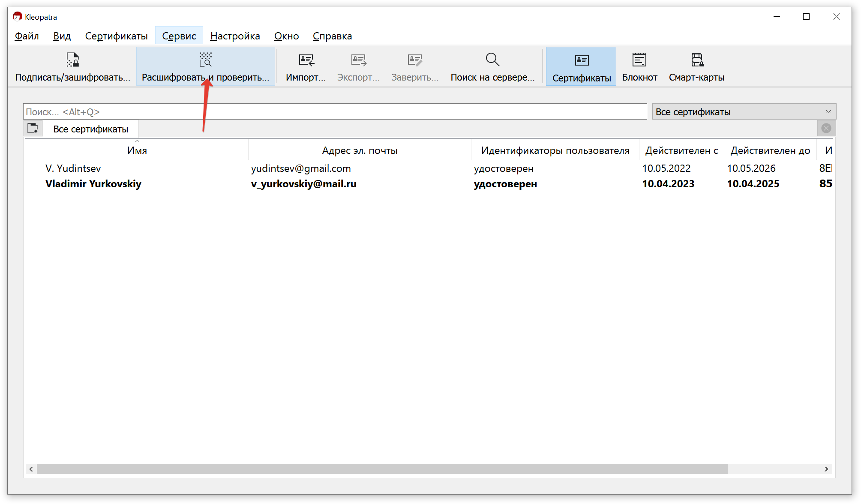The width and height of the screenshot is (861, 504).
Task: Click the date 10.04.2025 cell
Action: (x=753, y=184)
